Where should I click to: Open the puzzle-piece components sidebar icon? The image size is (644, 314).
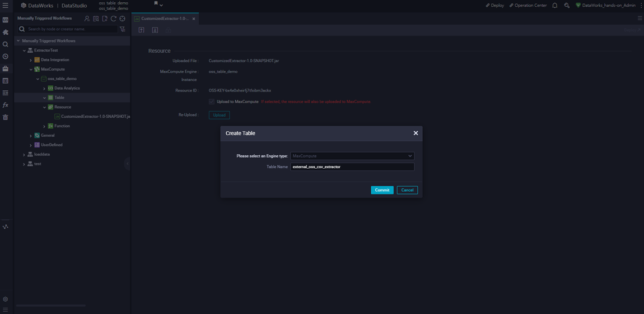(6, 32)
